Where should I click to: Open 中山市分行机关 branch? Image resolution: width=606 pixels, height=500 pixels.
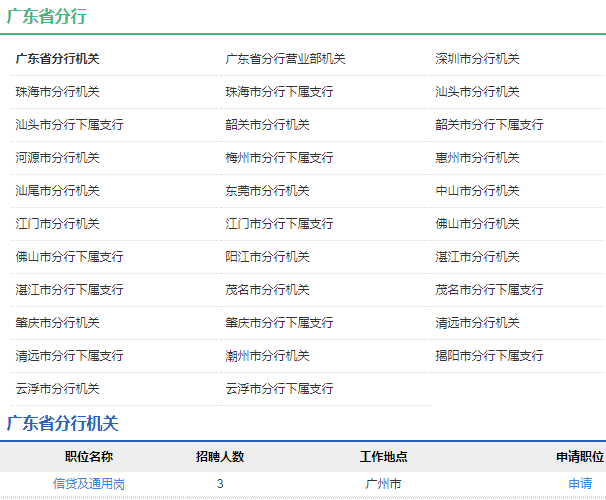[477, 191]
